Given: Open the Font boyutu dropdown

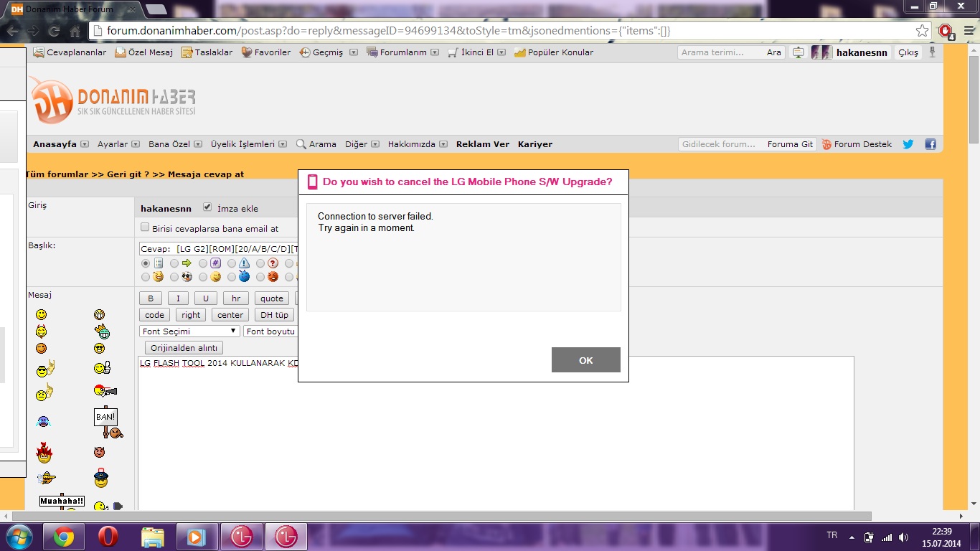Looking at the screenshot, I should click(270, 331).
